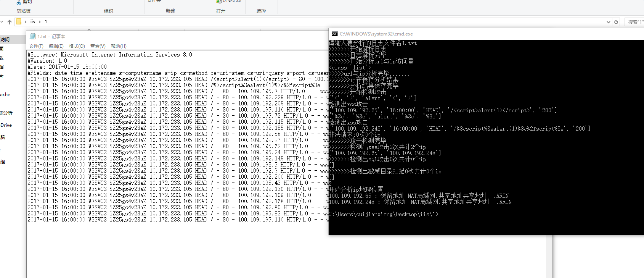644x278 pixels.
Task: Click log row with IP 100.109.193.5
Action: pos(178,165)
